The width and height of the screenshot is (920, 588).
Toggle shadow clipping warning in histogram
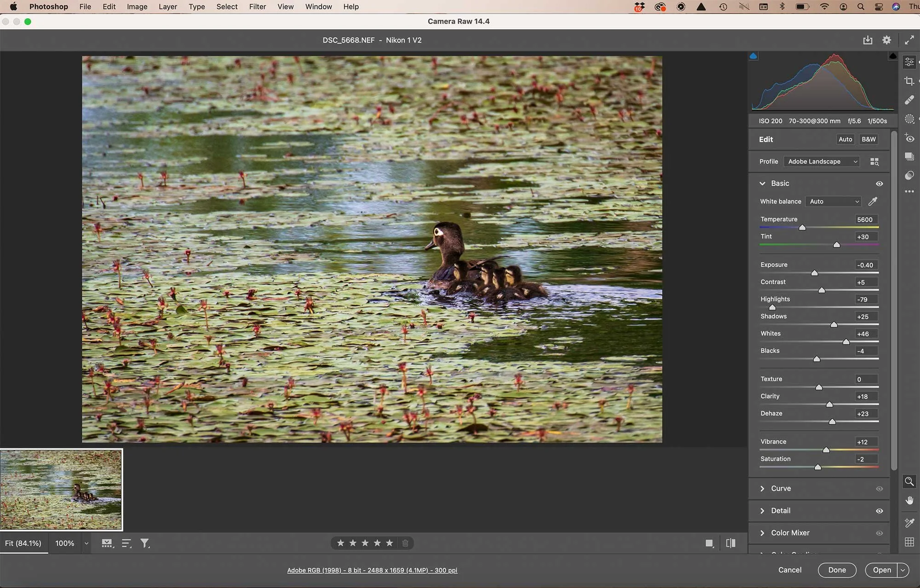[x=753, y=56]
